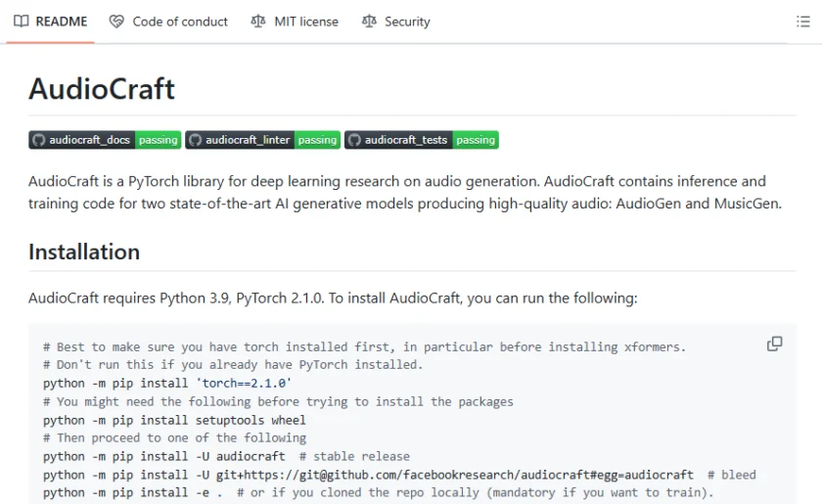Click the 'torch==2.1.0' string in code
Viewport: 822px width, 504px height.
(244, 384)
